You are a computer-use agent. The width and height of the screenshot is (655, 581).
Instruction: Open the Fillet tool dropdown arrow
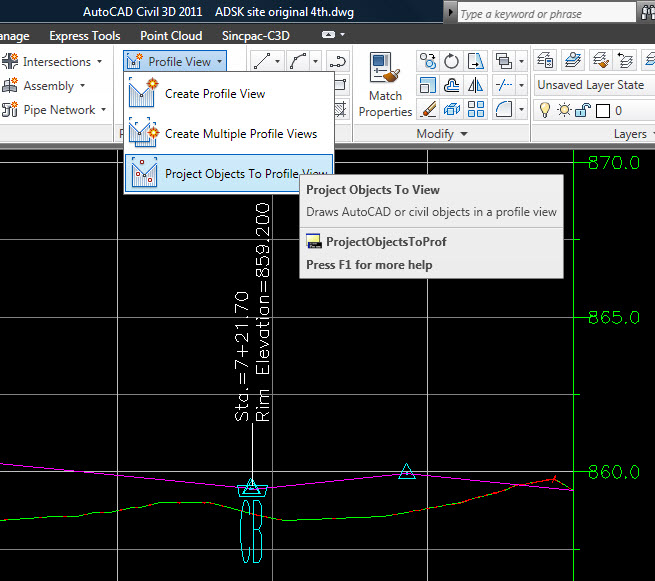tap(521, 110)
